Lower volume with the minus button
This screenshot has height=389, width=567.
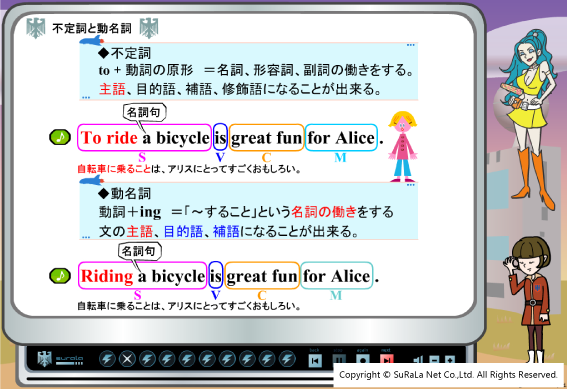click(434, 360)
